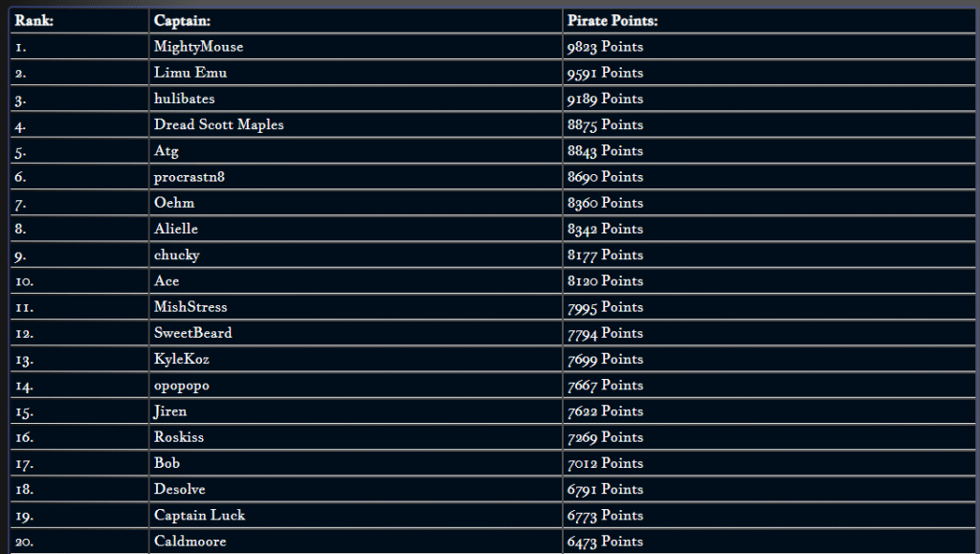Click the Pirate Points column header
The width and height of the screenshot is (980, 554).
tap(612, 20)
